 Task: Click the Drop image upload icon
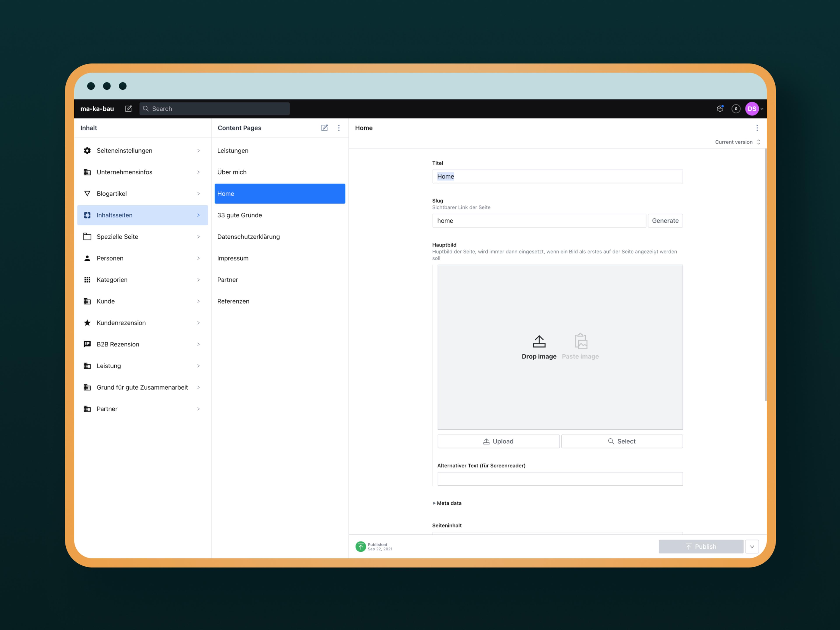539,341
